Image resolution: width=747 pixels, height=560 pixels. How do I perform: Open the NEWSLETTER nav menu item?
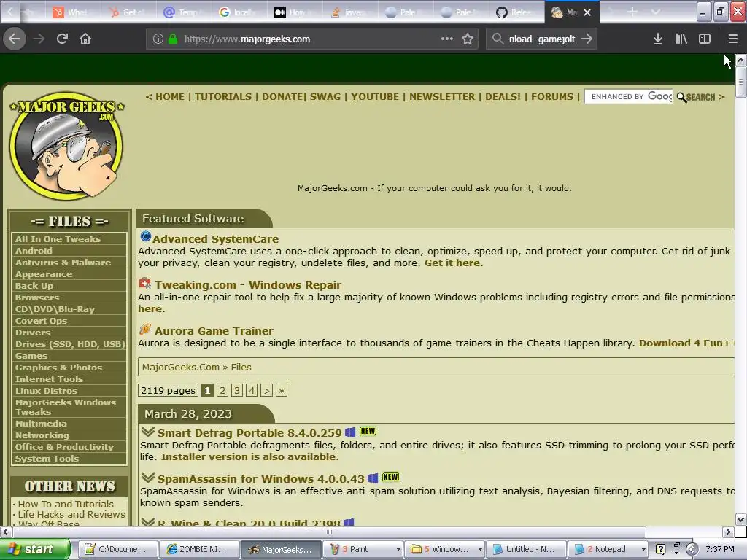442,97
